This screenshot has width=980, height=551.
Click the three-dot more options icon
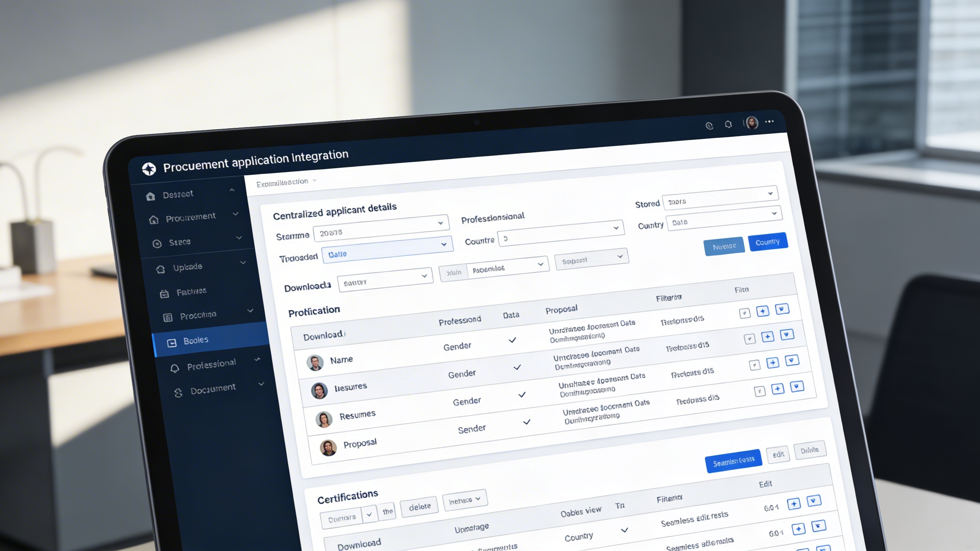[x=769, y=121]
